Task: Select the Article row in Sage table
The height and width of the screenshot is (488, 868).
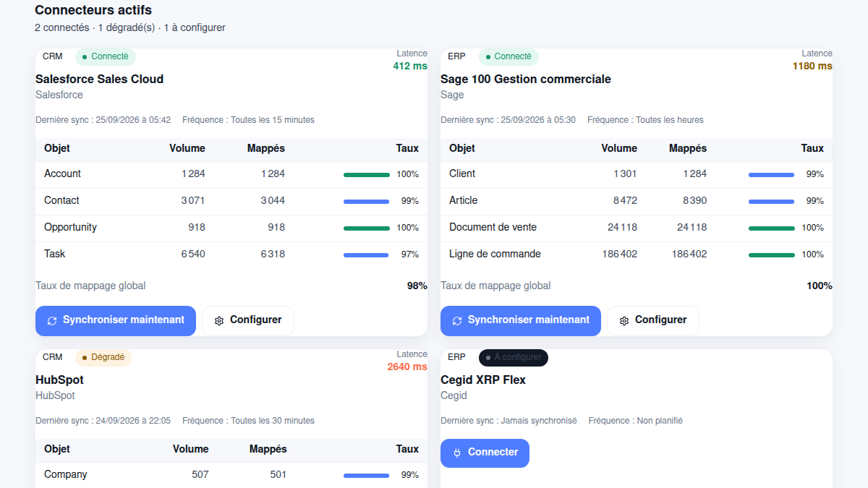Action: (637, 201)
